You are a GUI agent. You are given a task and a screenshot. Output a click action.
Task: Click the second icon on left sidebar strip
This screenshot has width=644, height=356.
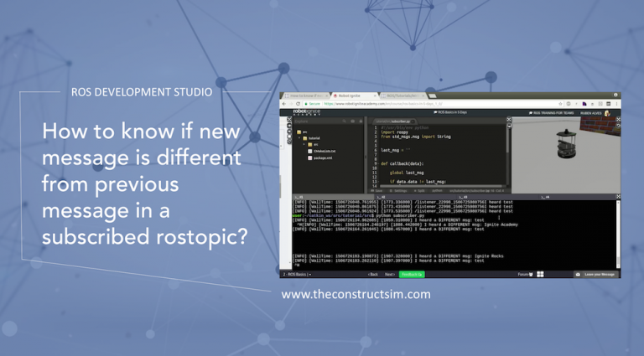[289, 126]
